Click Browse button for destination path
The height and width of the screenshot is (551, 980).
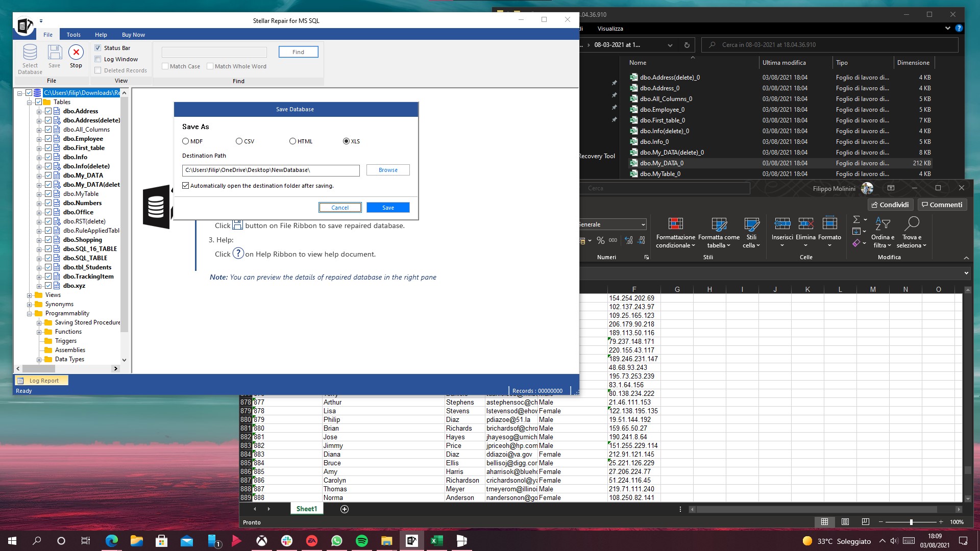pyautogui.click(x=388, y=170)
